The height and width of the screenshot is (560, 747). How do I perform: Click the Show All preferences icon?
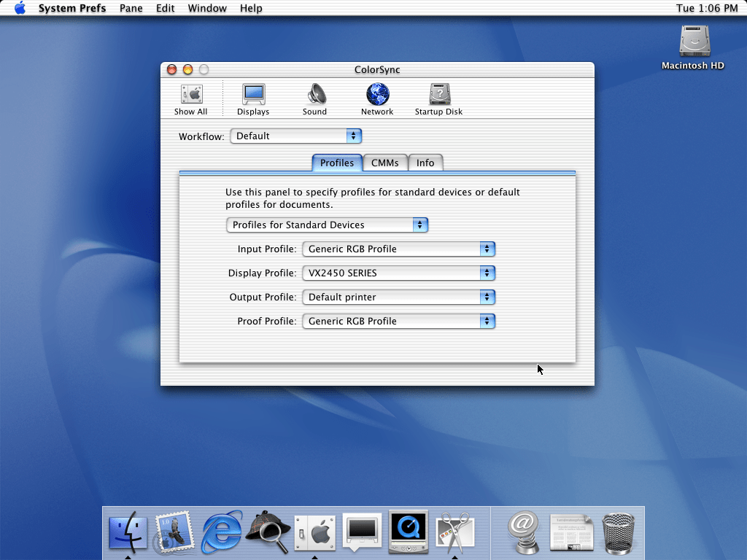(191, 99)
